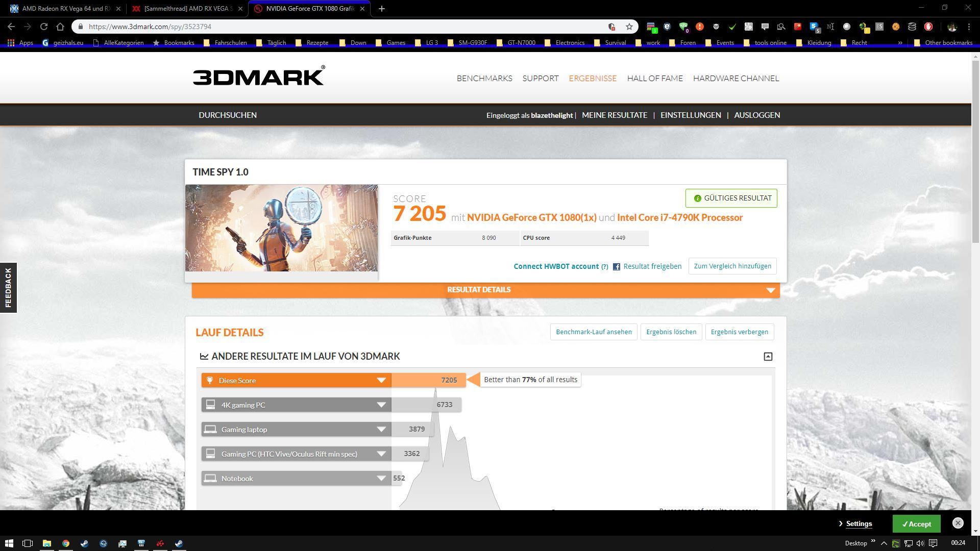This screenshot has width=980, height=551.
Task: Click Ergebnis löschen button
Action: pyautogui.click(x=671, y=332)
